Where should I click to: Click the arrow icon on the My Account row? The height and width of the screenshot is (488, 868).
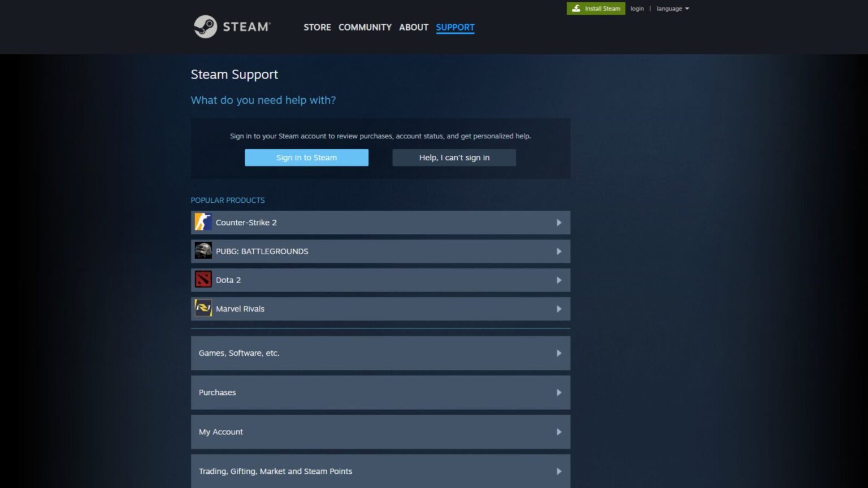(x=559, y=432)
